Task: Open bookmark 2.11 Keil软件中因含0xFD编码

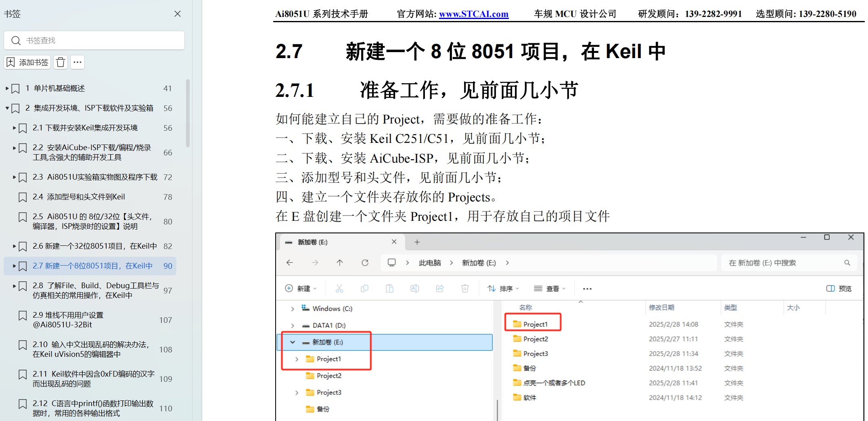Action: click(x=94, y=379)
